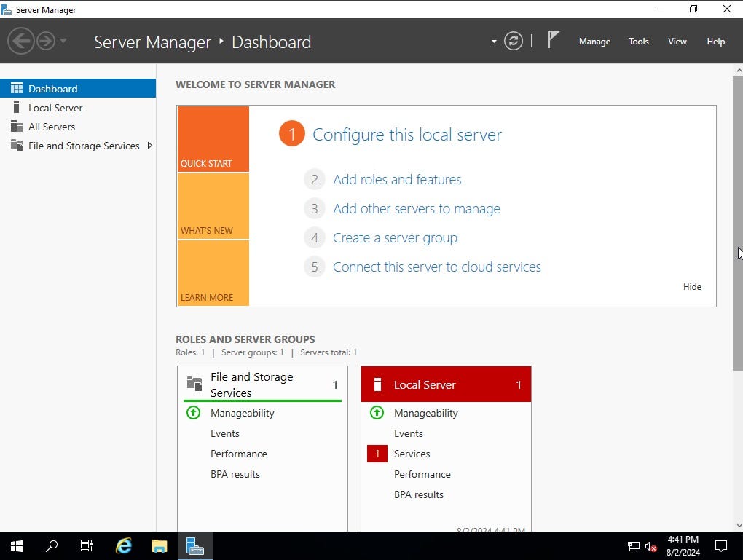Click the clock in the system tray
The image size is (743, 560).
pyautogui.click(x=683, y=545)
